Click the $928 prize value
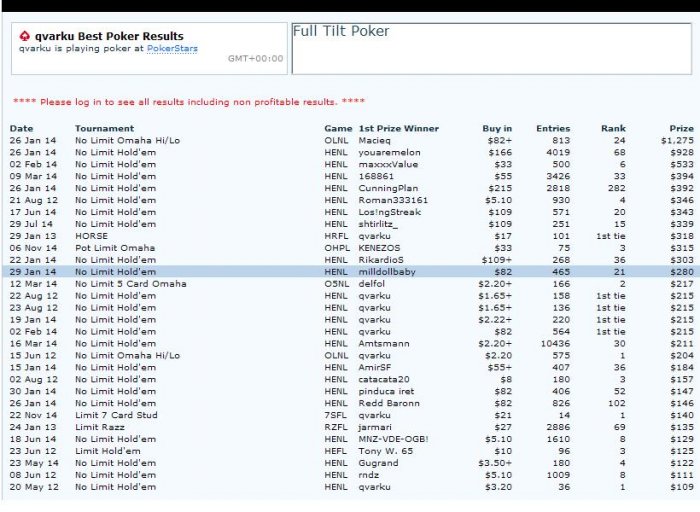The image size is (700, 512). [x=682, y=153]
